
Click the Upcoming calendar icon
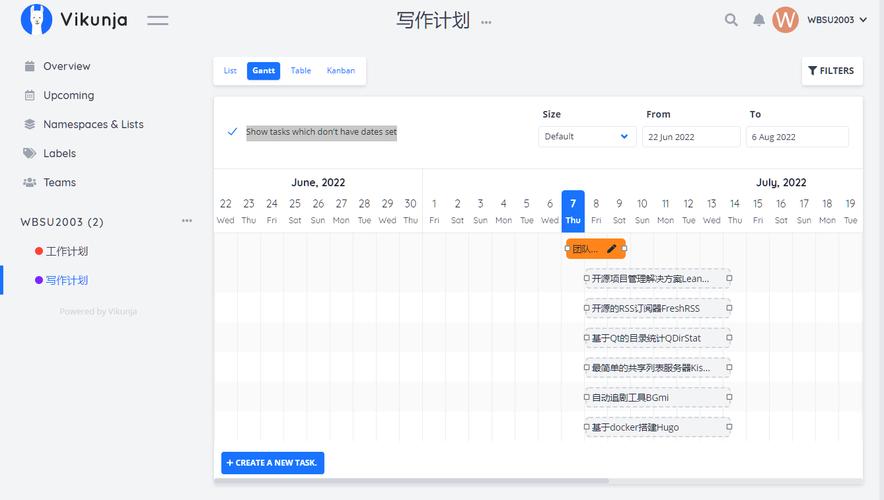pyautogui.click(x=30, y=95)
